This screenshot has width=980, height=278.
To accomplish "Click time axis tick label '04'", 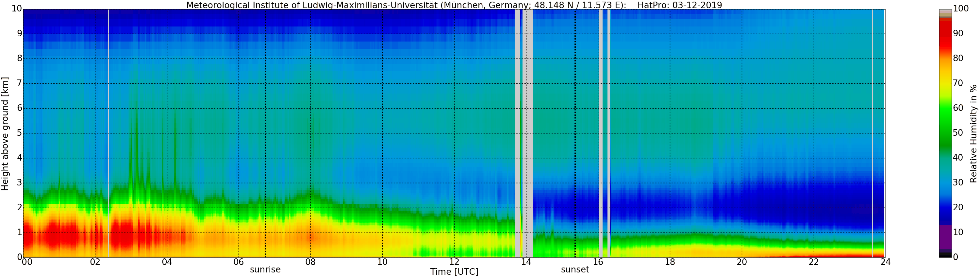I will click(167, 262).
